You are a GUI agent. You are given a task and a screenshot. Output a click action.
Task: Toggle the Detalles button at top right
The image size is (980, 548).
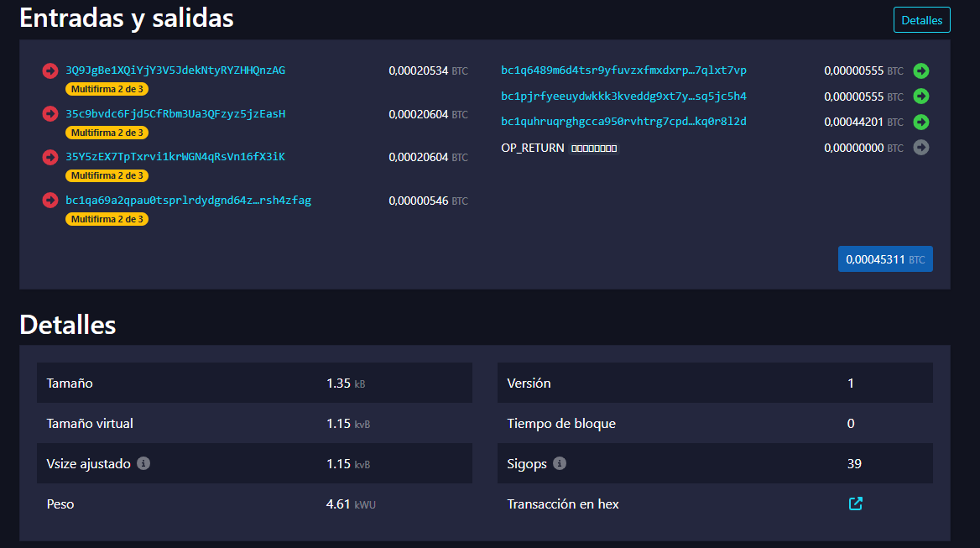click(x=921, y=20)
